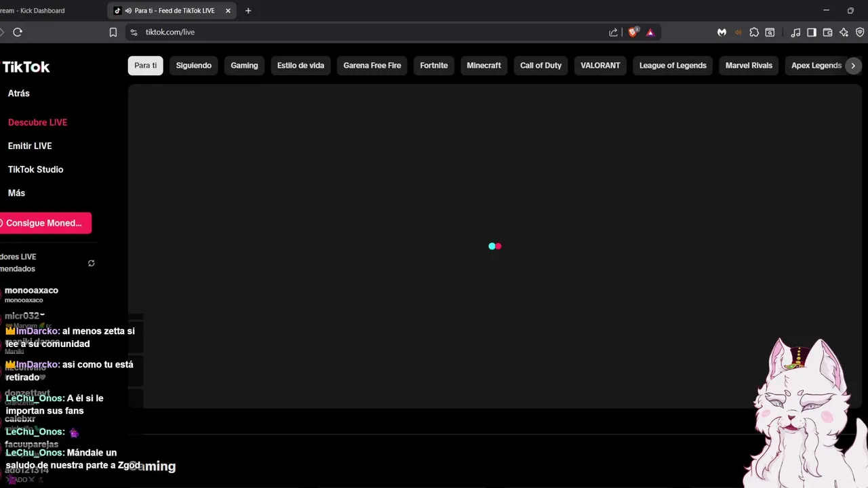Select the Call of Duty category
The image size is (868, 488).
click(540, 65)
